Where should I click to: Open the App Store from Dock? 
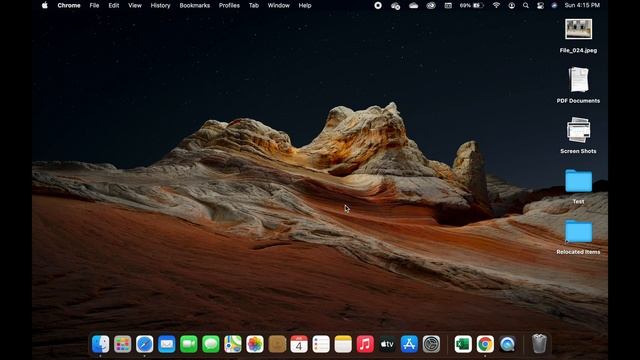[409, 344]
